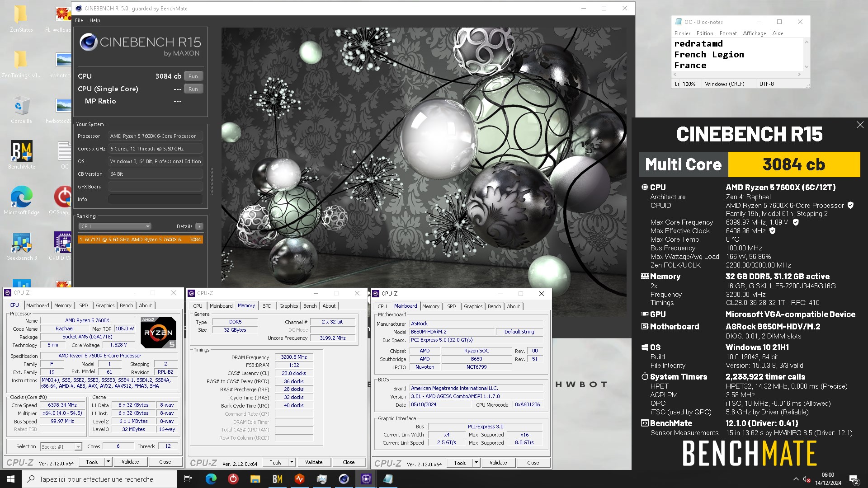Click Notepad horizontal scrollbar right arrow
Viewport: 868px width, 488px height.
799,74
